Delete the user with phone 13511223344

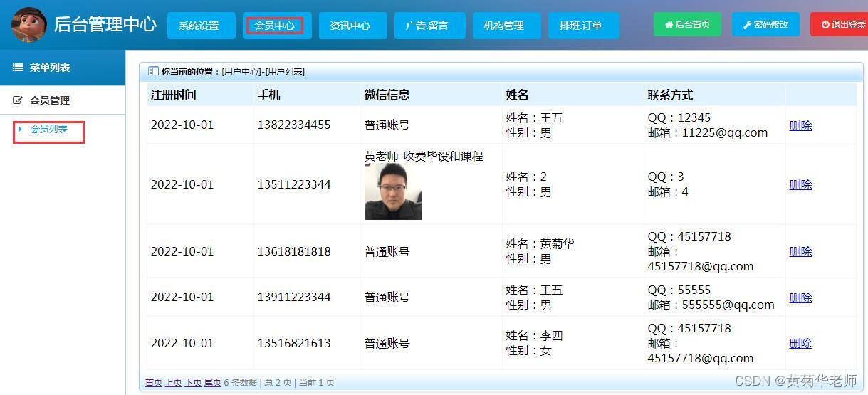coord(800,184)
